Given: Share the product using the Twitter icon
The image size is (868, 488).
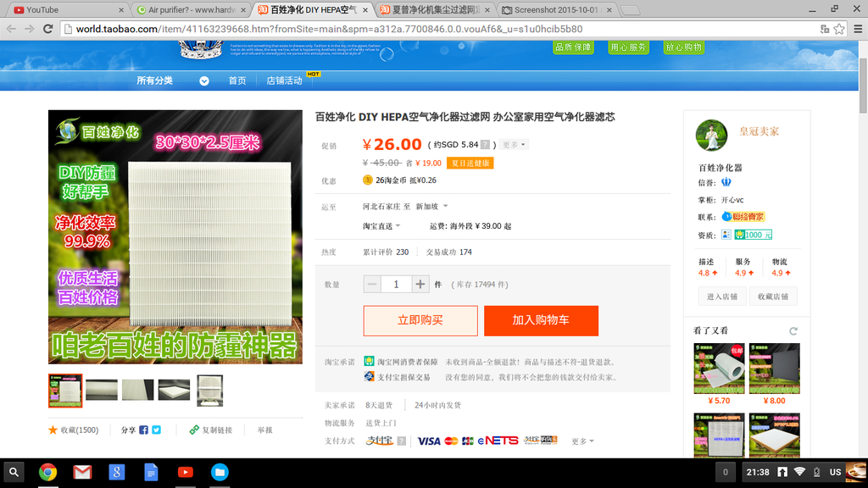Looking at the screenshot, I should click(x=156, y=430).
